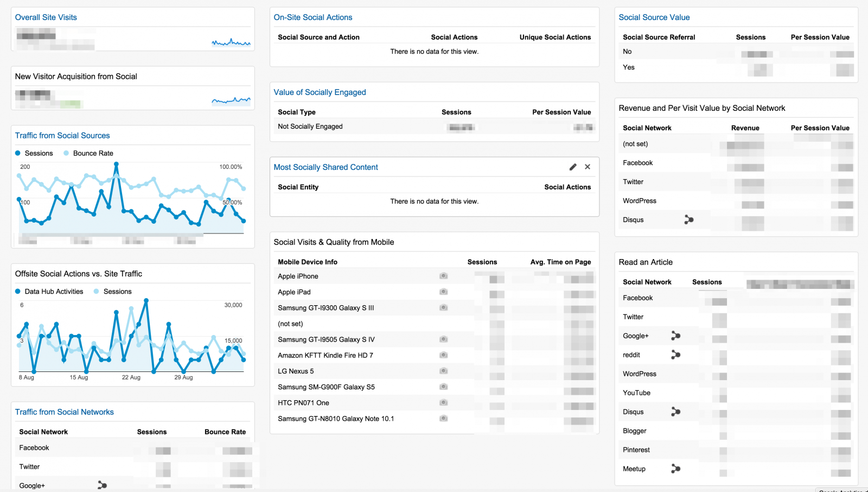The height and width of the screenshot is (492, 868).
Task: Click the Unique Social Actions column header
Action: click(555, 37)
